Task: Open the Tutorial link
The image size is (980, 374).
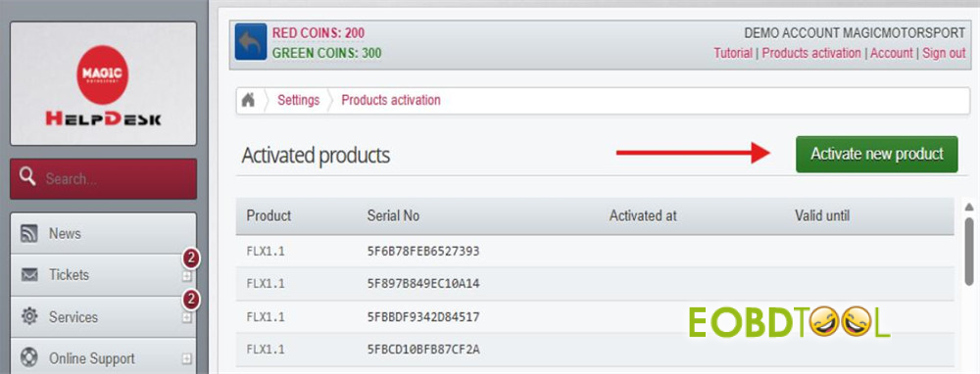Action: tap(733, 53)
